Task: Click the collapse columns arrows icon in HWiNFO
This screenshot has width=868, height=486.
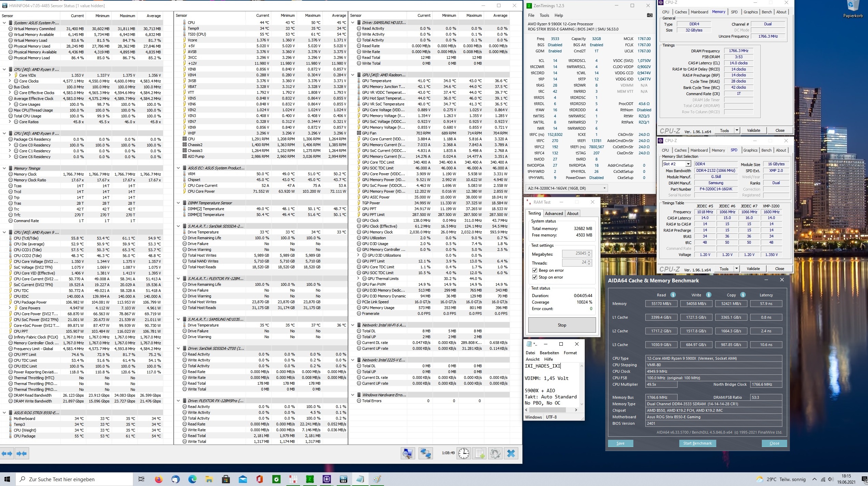Action: (x=22, y=453)
